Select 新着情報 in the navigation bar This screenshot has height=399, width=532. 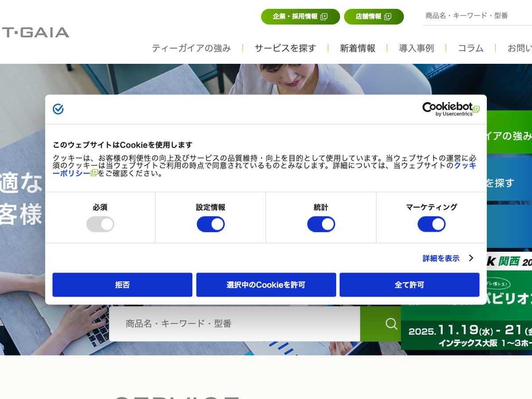tap(357, 48)
